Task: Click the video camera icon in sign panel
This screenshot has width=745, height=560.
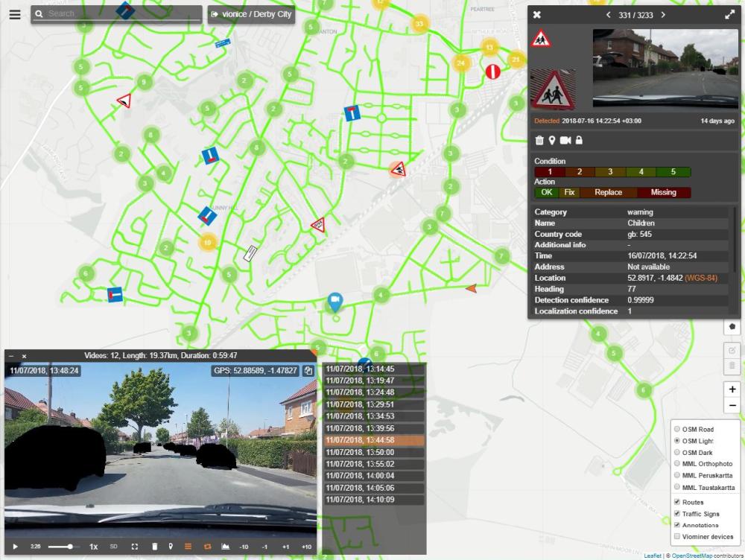Action: coord(565,140)
